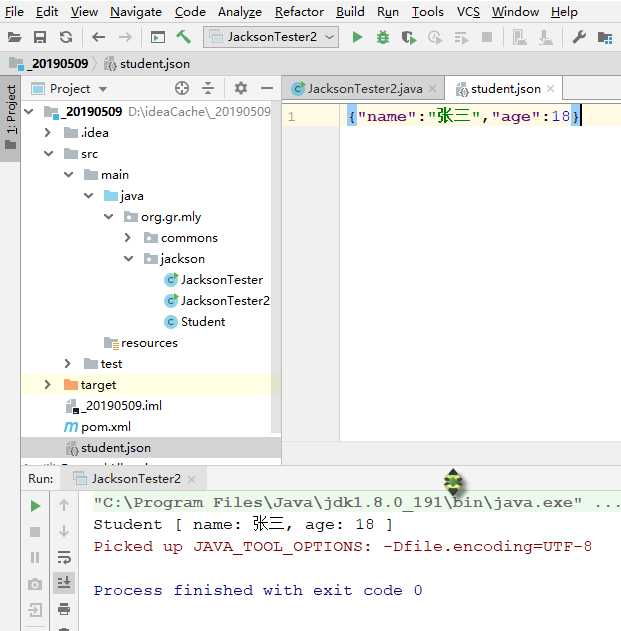Open Project panel gear options
621x631 pixels.
[241, 88]
